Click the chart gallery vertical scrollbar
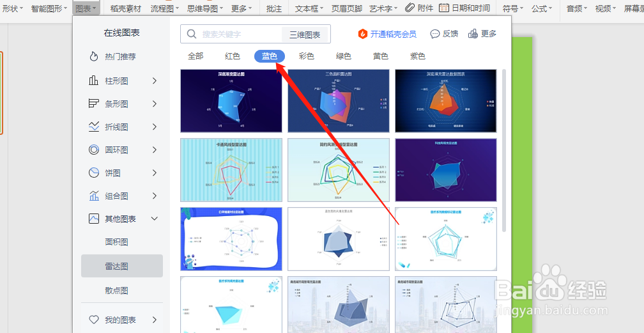Screen dimensions: 644x333 coord(504,150)
